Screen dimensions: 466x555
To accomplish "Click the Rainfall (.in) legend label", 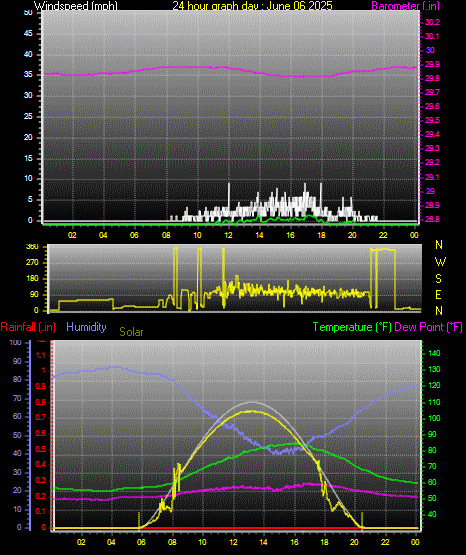I will tap(28, 327).
